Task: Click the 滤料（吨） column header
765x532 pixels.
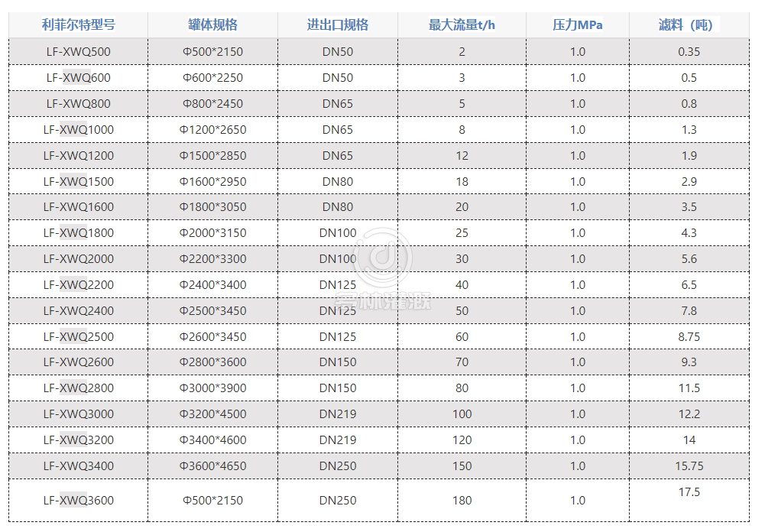Action: [x=689, y=24]
